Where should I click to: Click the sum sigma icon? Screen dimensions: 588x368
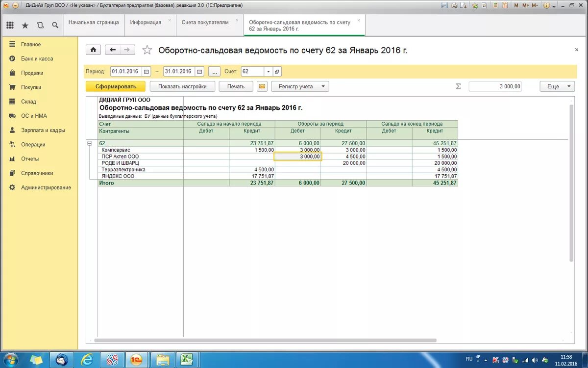point(459,86)
